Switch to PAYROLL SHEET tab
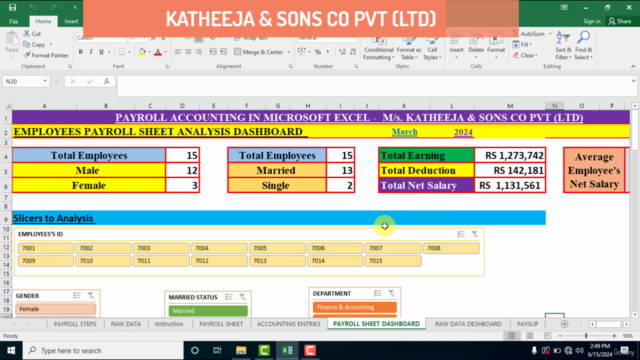Screen dimensions: 640x360 tap(221, 324)
